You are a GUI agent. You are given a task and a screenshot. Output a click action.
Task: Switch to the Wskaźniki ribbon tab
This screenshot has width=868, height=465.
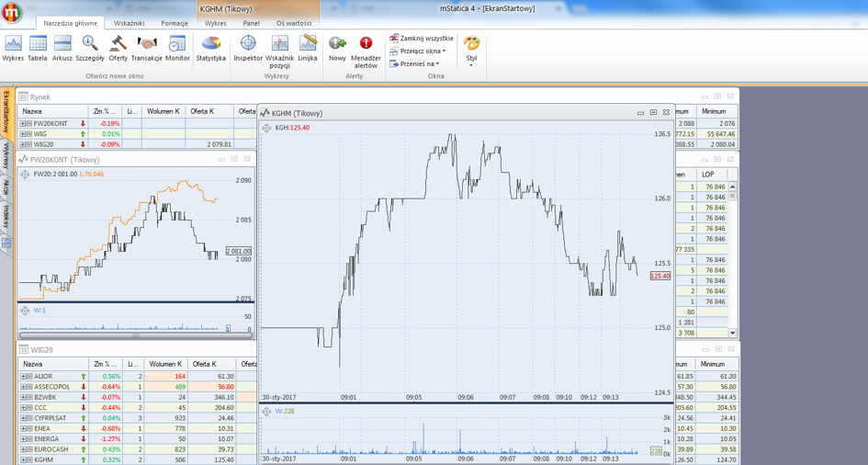click(x=129, y=23)
